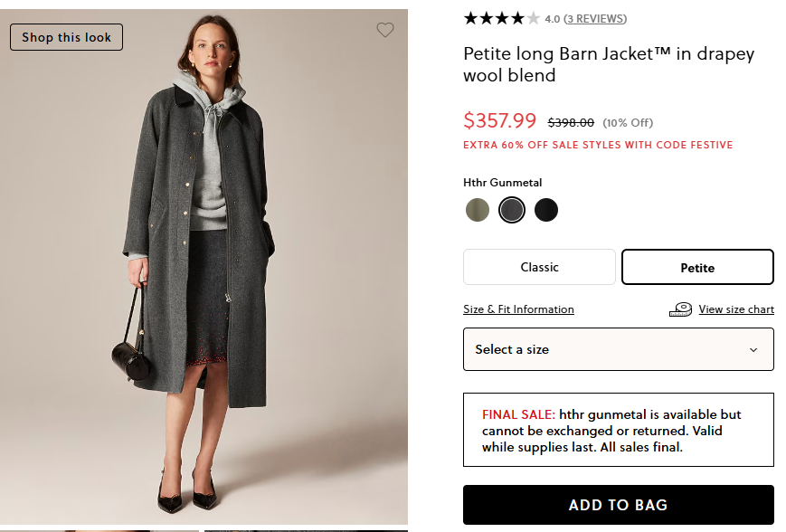
Task: Click the heart wishlist icon
Action: tap(385, 30)
